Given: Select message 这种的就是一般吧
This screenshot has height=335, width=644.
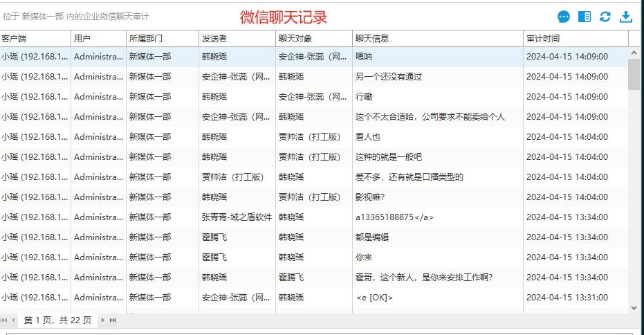Looking at the screenshot, I should [x=389, y=157].
